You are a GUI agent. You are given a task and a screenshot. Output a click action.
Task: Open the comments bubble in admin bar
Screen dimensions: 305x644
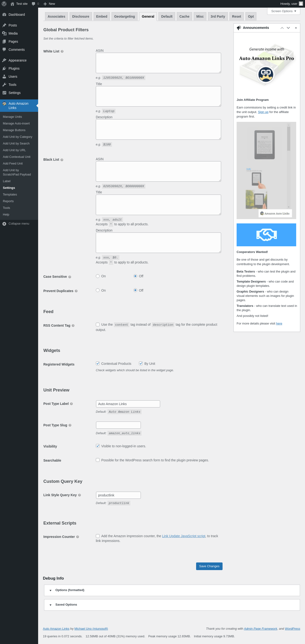pyautogui.click(x=33, y=4)
